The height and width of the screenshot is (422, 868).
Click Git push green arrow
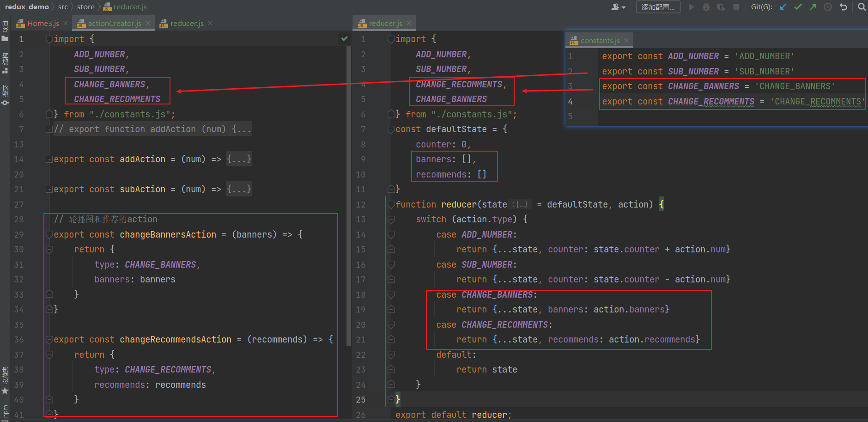(x=813, y=7)
